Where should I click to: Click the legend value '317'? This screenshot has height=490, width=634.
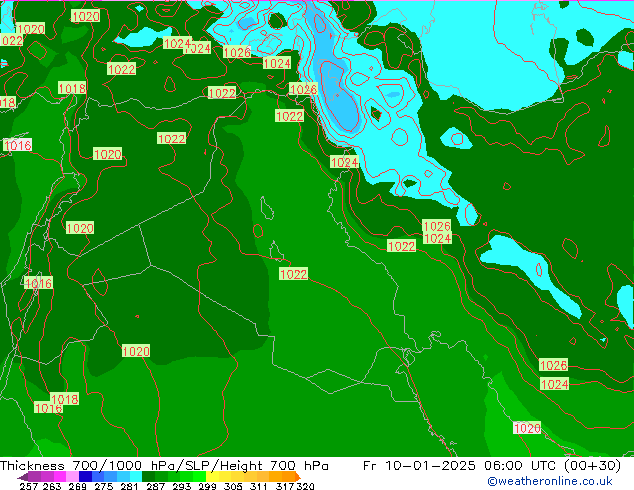285,486
